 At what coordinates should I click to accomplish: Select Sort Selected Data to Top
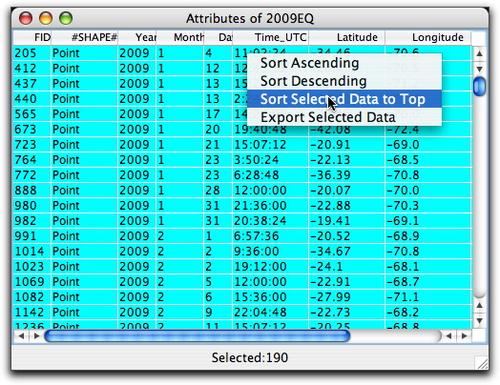344,99
